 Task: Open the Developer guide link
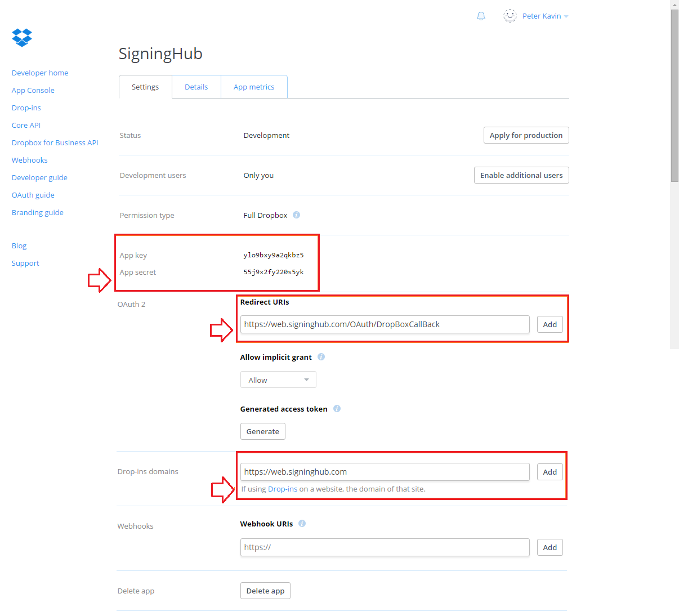[39, 177]
